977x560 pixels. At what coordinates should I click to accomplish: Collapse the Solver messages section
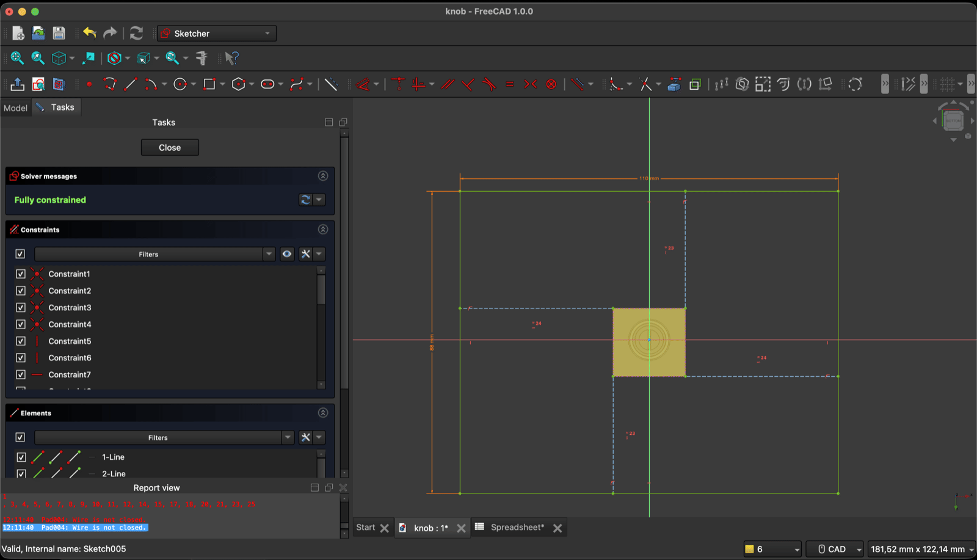pyautogui.click(x=323, y=176)
